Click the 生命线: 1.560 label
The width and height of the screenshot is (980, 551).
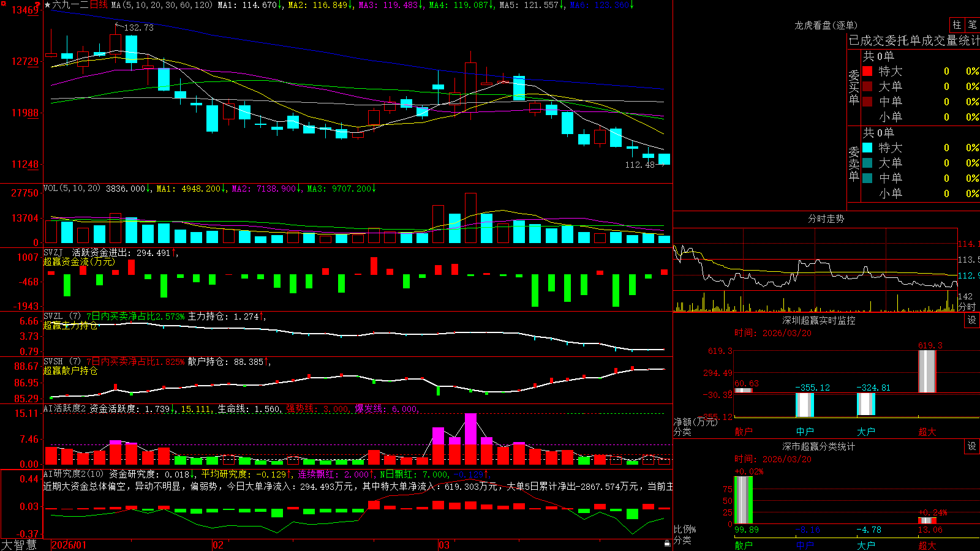click(x=249, y=408)
